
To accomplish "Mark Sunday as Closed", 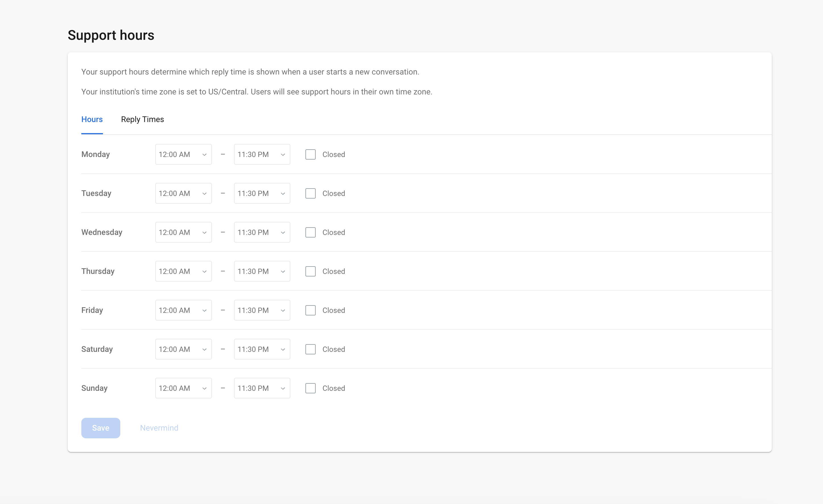I will point(310,388).
